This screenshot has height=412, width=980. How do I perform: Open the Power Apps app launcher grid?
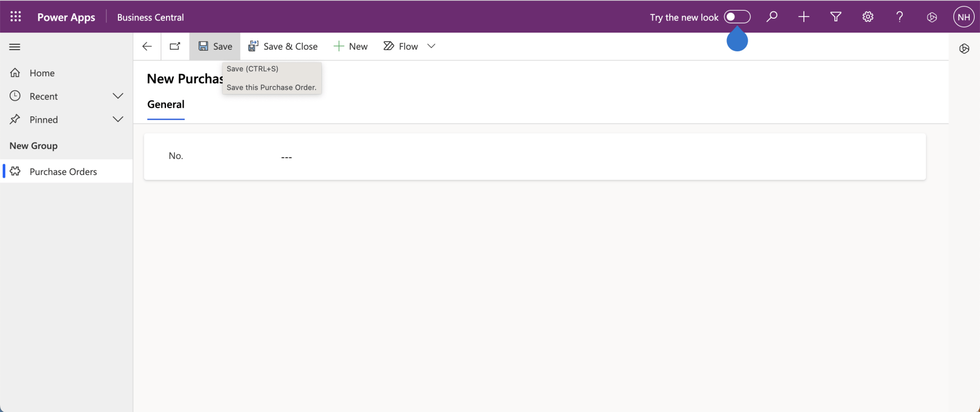point(15,17)
